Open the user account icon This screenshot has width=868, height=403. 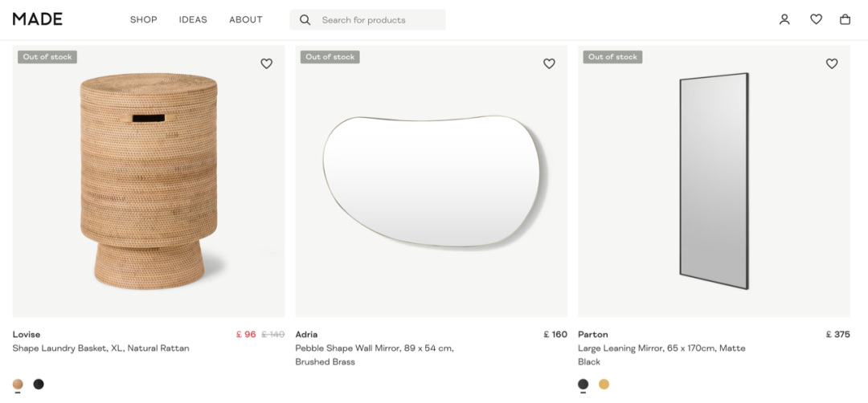[784, 19]
